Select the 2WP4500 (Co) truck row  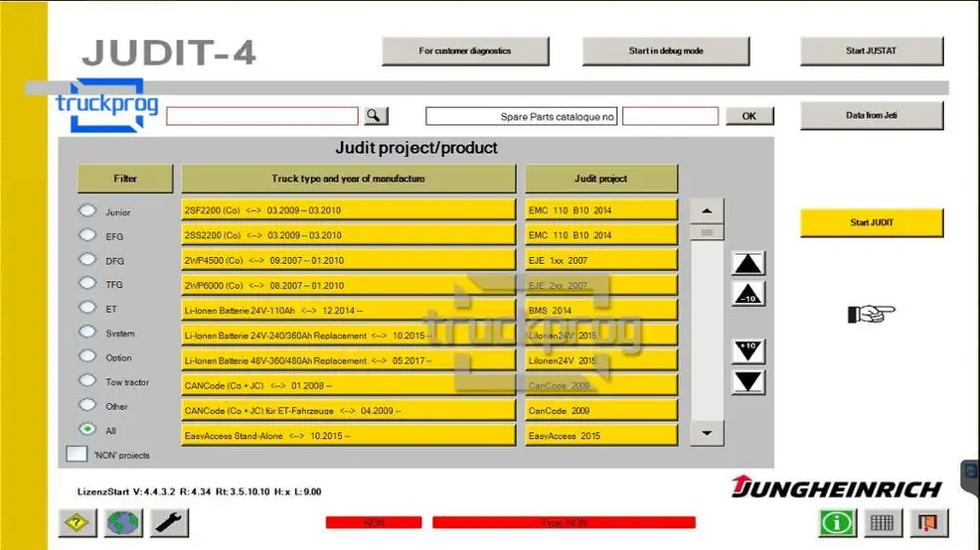click(349, 260)
